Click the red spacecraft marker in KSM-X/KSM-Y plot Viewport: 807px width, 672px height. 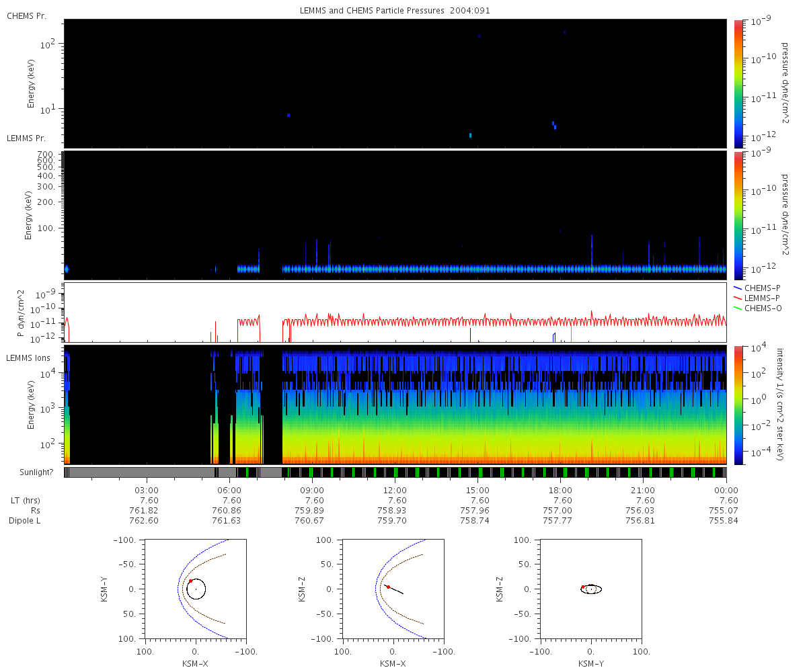click(190, 581)
